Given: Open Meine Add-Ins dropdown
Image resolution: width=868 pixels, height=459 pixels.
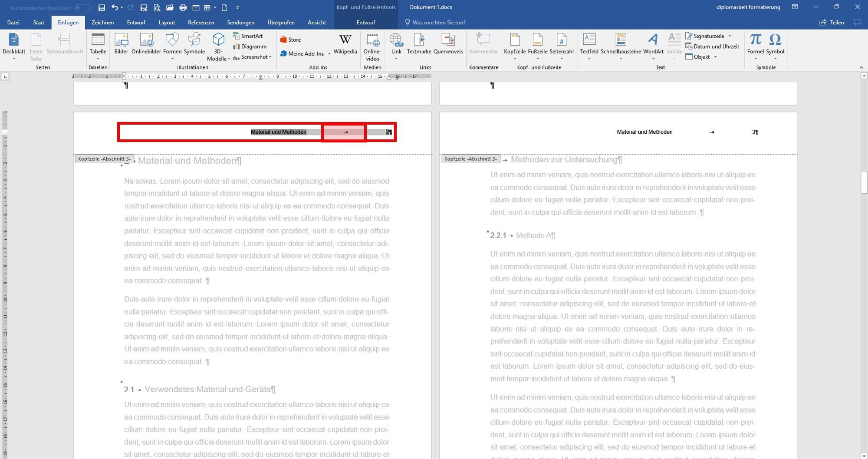Looking at the screenshot, I should point(329,53).
